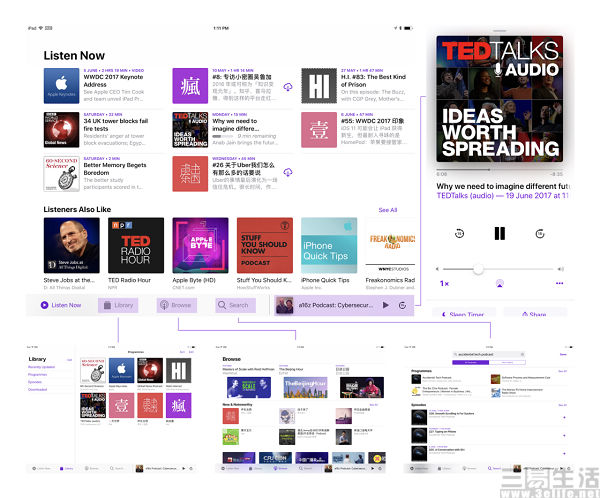This screenshot has width=600, height=498.
Task: Select Recently Updated in Library sidebar
Action: [41, 367]
